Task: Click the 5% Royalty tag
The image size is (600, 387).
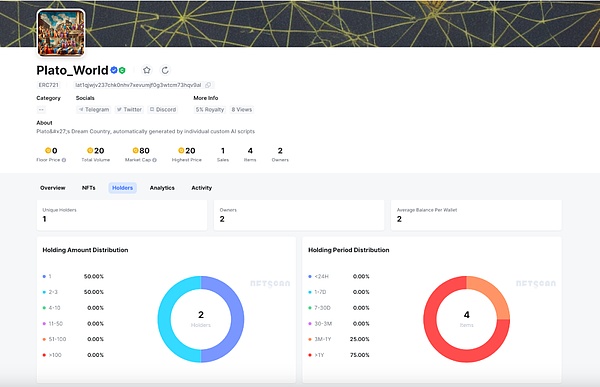Action: pos(210,109)
